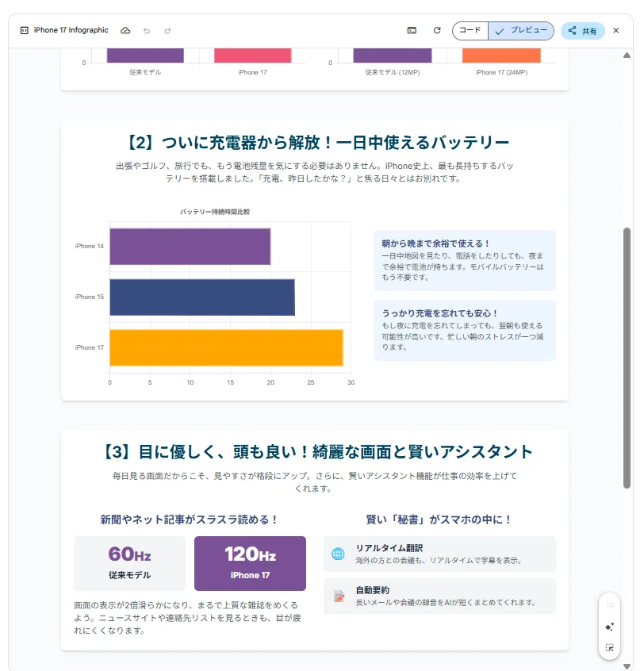Click the sparkle AI edit icon in the floating toolbar

[610, 627]
